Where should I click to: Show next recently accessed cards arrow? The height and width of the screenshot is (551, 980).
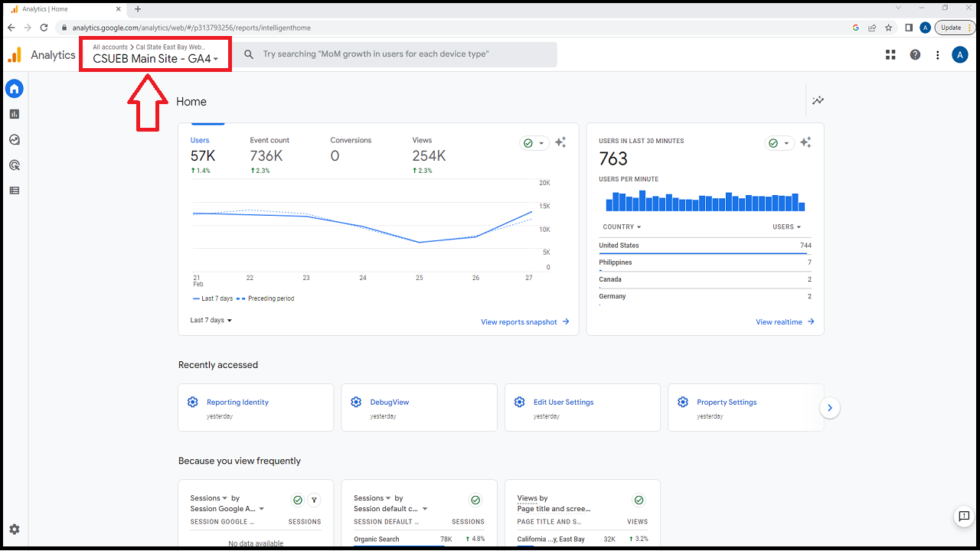pos(830,408)
